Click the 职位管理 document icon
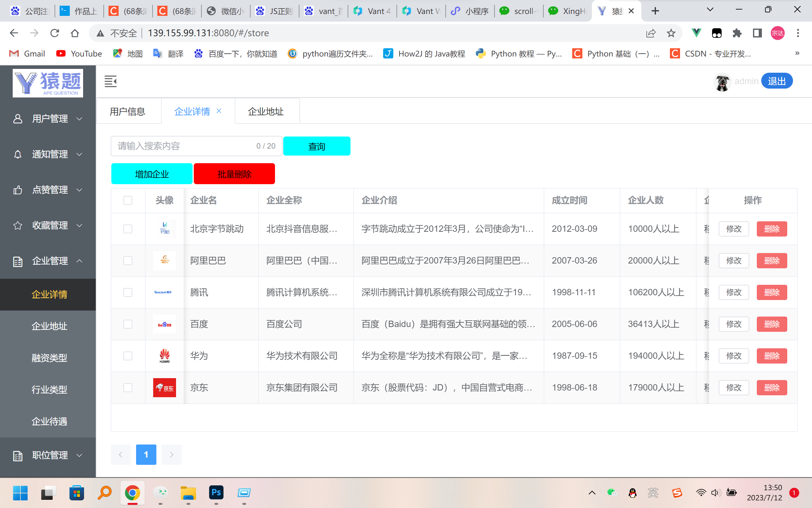Screen dimensions: 812x508 pos(18,456)
